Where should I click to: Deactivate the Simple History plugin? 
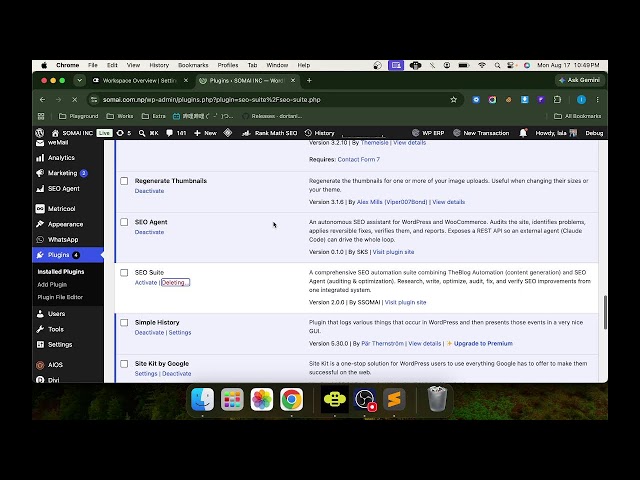coord(149,333)
